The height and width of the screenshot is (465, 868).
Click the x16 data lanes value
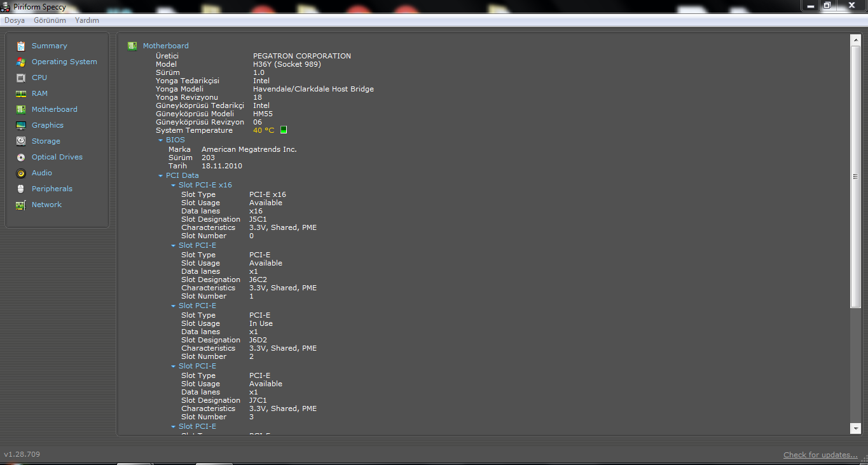tap(256, 211)
